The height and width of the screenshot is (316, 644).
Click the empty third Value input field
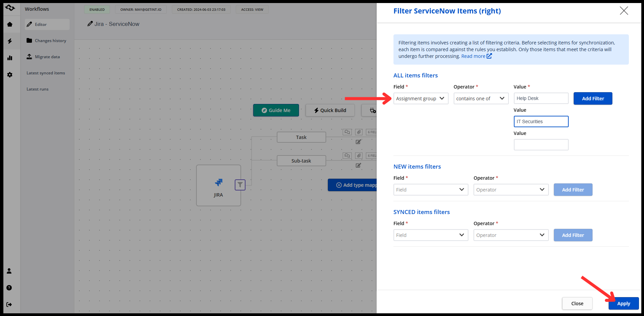click(x=541, y=145)
